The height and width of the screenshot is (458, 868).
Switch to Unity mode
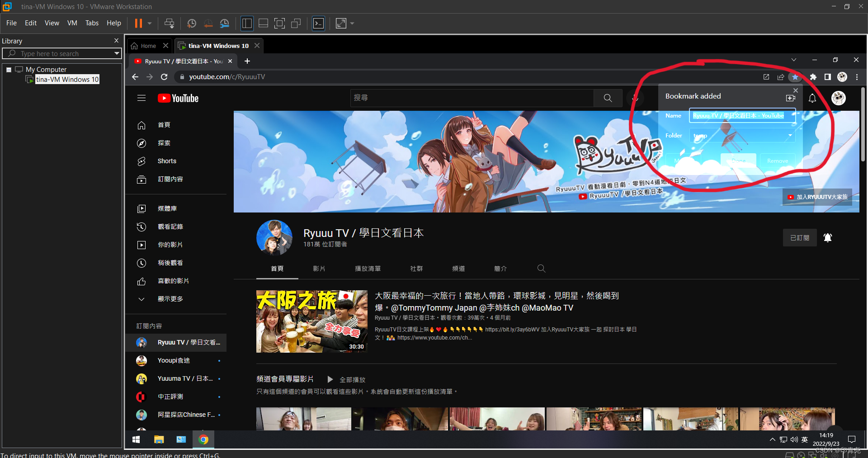coord(296,23)
